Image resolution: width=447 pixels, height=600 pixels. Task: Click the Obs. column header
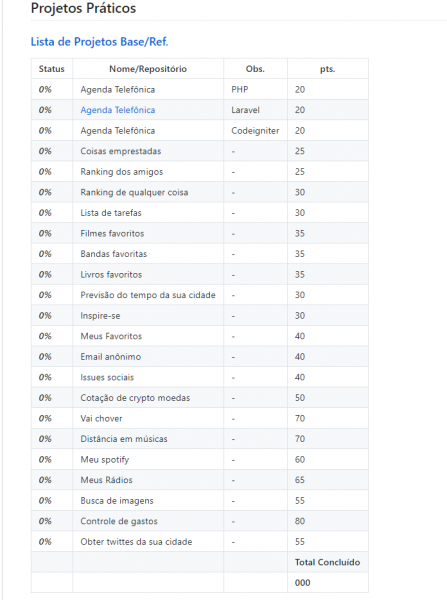point(255,69)
